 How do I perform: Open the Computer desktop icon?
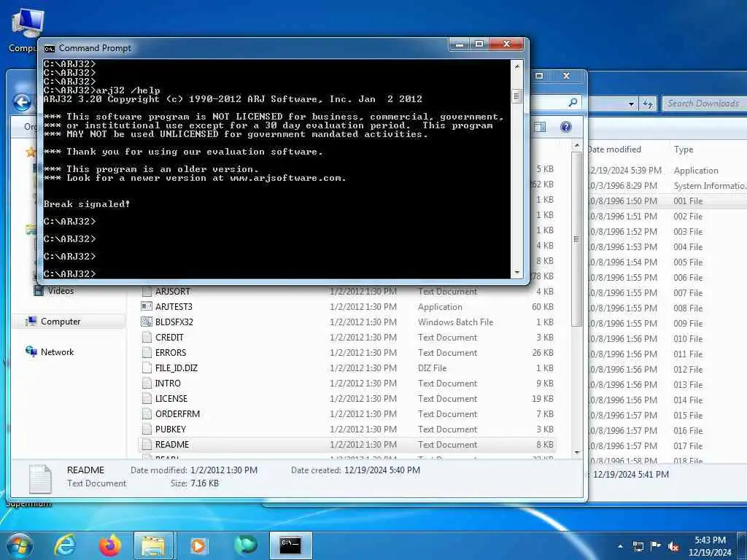[x=27, y=29]
